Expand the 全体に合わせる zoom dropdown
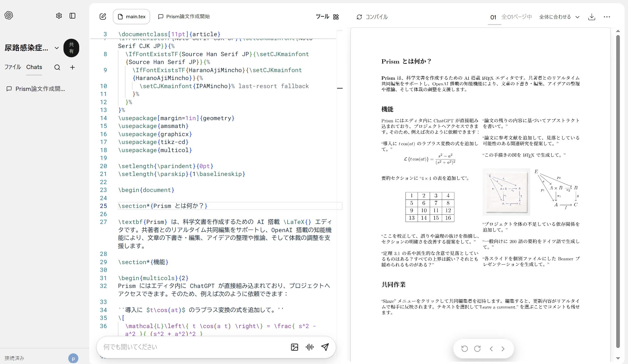The width and height of the screenshot is (628, 364). tap(559, 17)
